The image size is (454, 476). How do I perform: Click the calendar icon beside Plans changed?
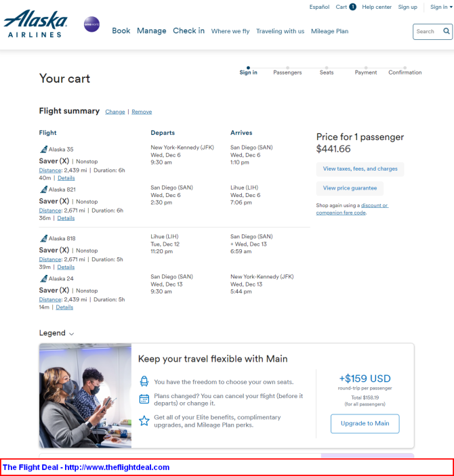[x=144, y=399]
